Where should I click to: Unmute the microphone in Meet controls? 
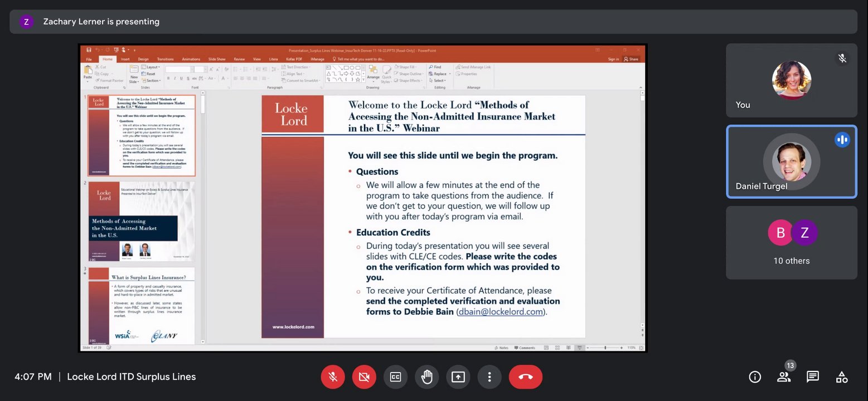click(x=333, y=377)
